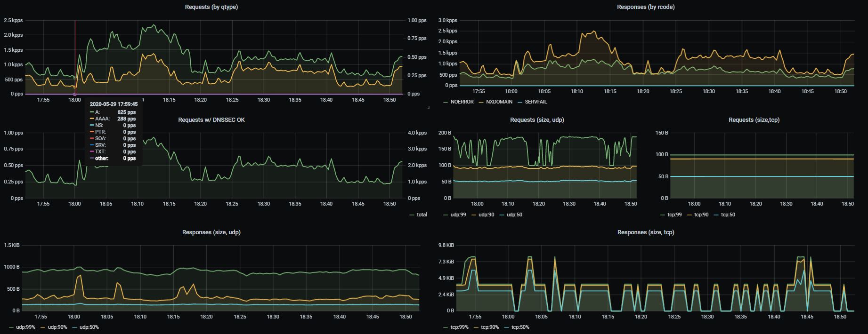The image size is (868, 334).
Task: Click the tooltip timestamp 2020-05-29 17:59:45
Action: pos(114,104)
